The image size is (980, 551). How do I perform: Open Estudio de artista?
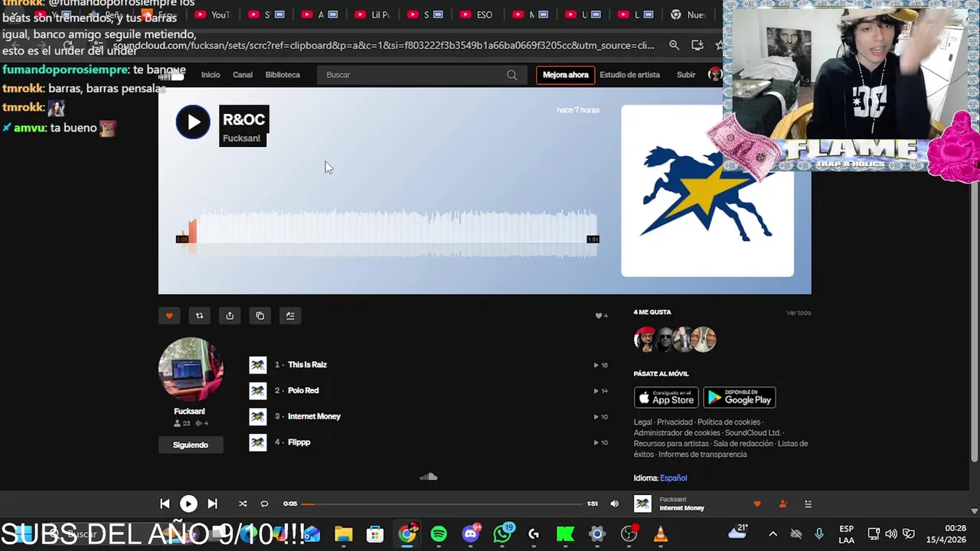629,75
